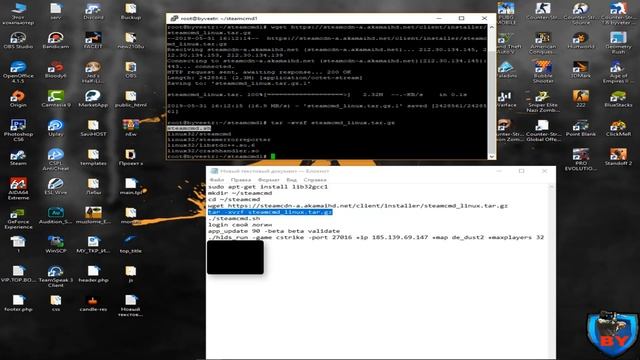Select the GeForce Experience icon
This screenshot has height=360, width=640.
[18, 218]
